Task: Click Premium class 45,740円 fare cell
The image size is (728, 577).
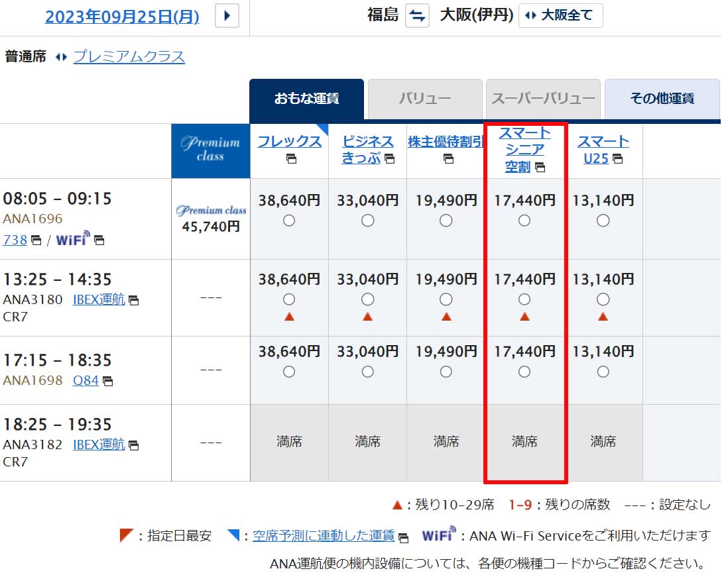Action: pos(211,219)
